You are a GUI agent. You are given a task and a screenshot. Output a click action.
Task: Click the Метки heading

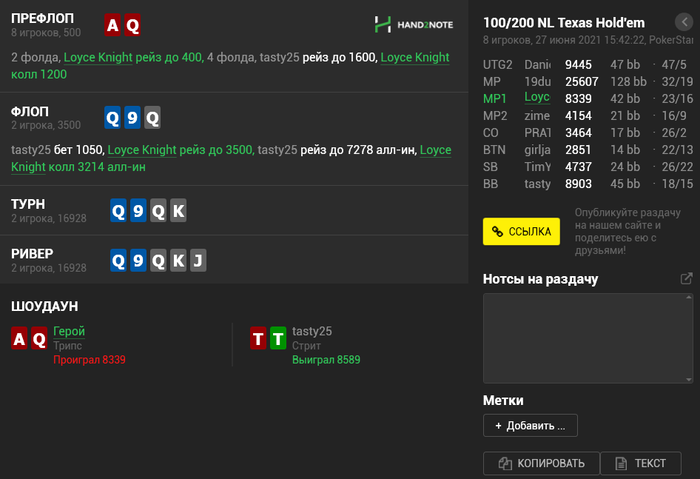pos(503,400)
